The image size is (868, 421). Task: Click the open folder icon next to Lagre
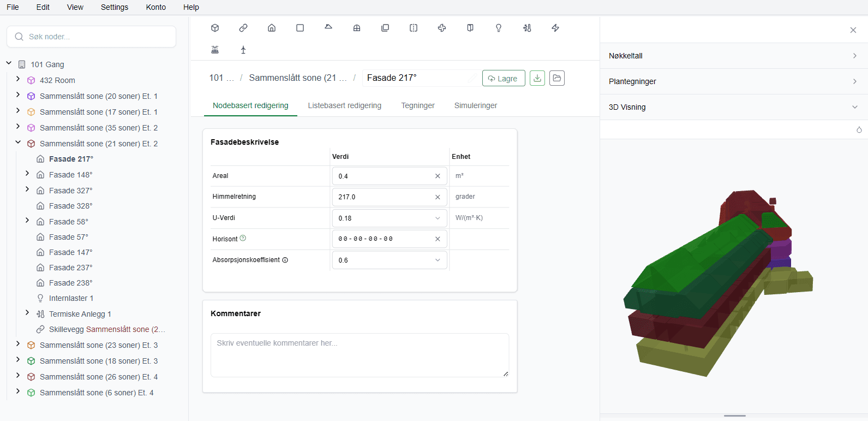coord(557,78)
